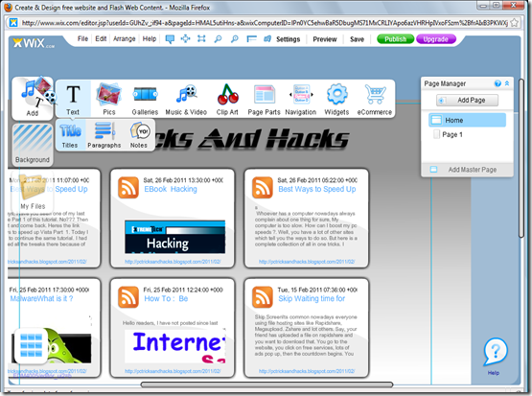Open the Widgets gear icon
This screenshot has width=532, height=396.
[x=336, y=99]
